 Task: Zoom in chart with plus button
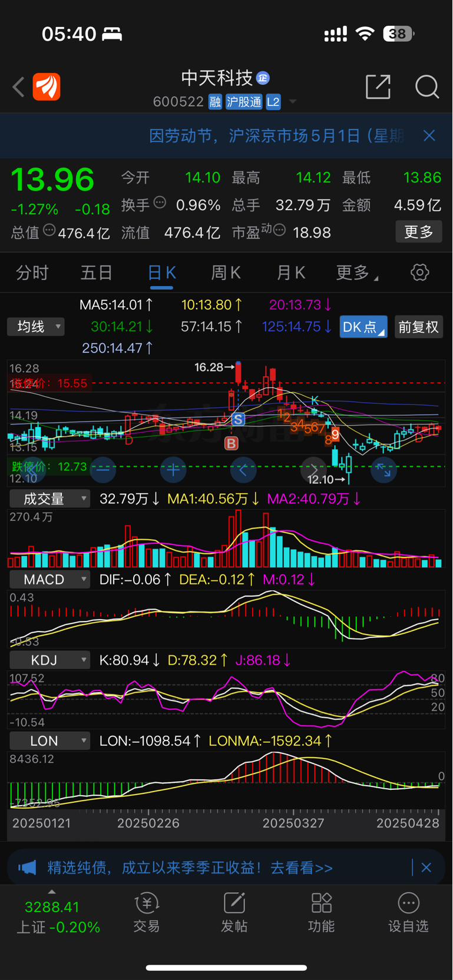click(173, 470)
